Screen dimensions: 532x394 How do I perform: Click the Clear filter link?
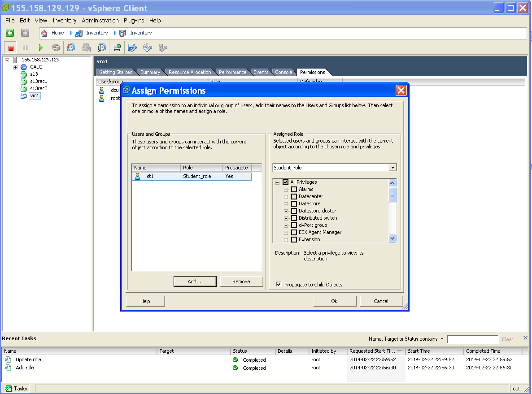point(507,339)
